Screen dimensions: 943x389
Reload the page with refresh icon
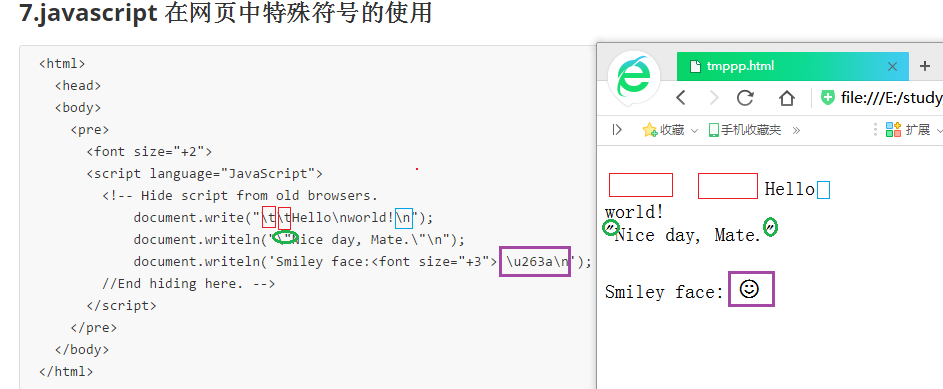coord(746,97)
